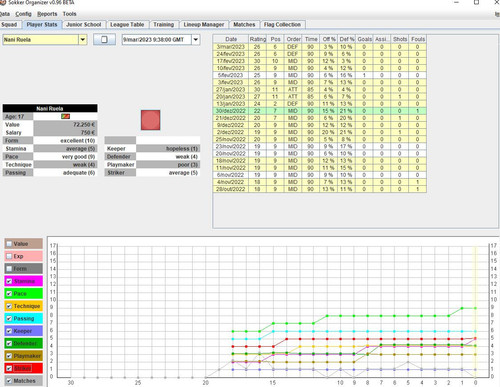The image size is (500, 387).
Task: Sort table by the Def % column header
Action: pos(347,39)
